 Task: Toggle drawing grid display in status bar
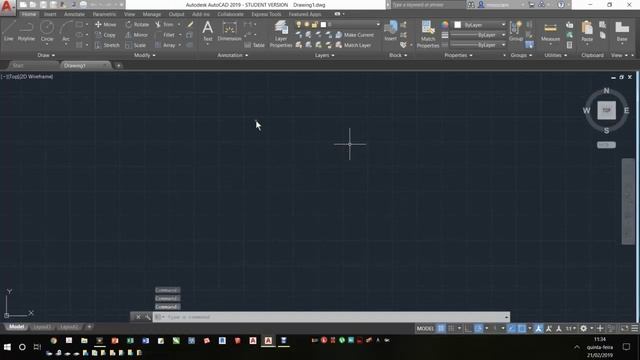[x=441, y=328]
